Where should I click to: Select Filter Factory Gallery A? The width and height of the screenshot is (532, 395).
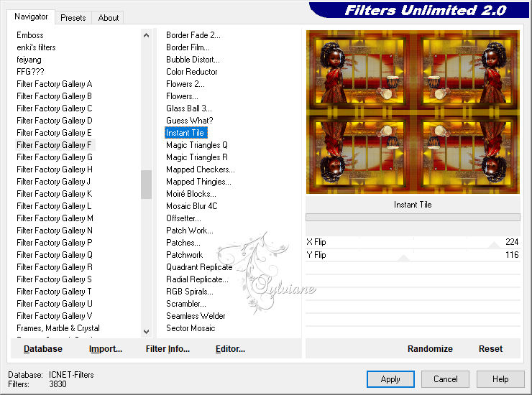pyautogui.click(x=55, y=84)
